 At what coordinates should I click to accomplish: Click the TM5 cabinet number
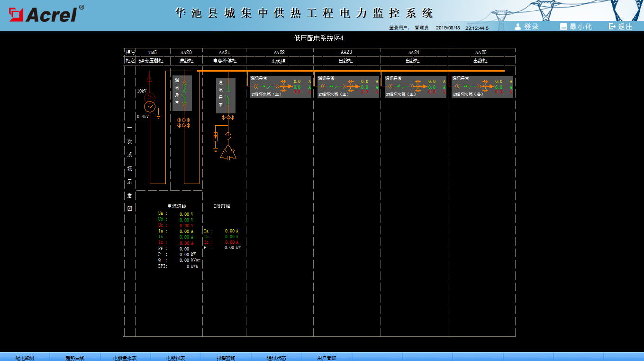point(152,52)
